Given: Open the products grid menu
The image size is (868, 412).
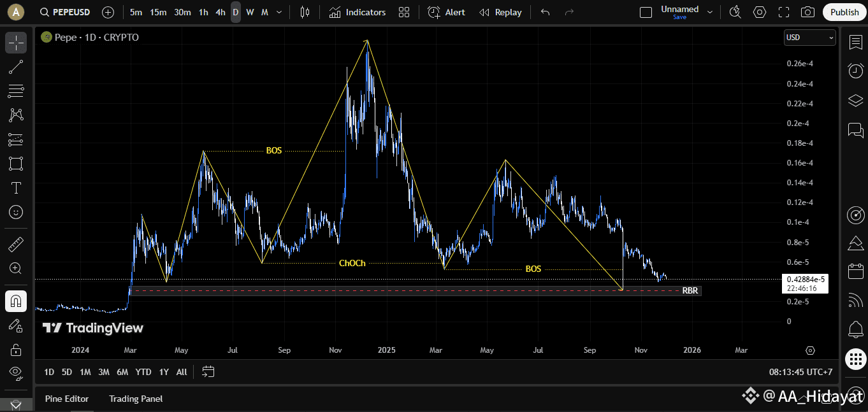Looking at the screenshot, I should click(855, 359).
